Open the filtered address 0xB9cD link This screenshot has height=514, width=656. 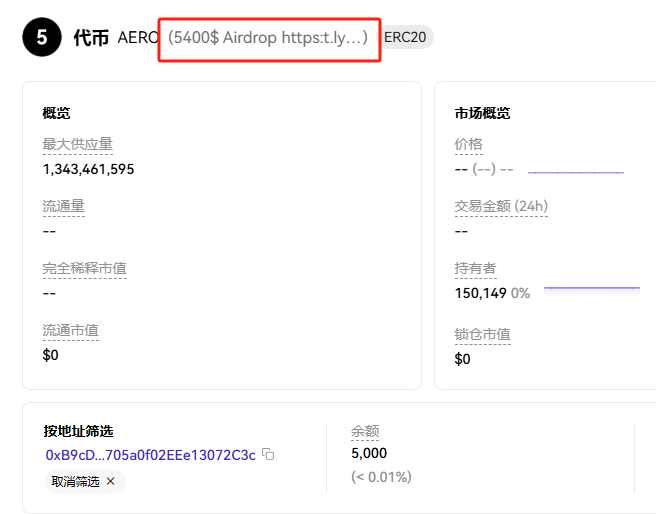150,454
